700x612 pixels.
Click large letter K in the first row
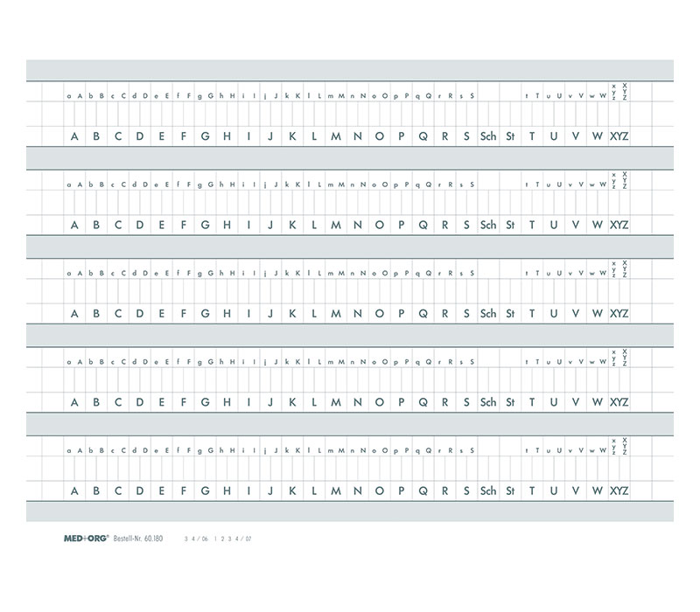tap(293, 136)
